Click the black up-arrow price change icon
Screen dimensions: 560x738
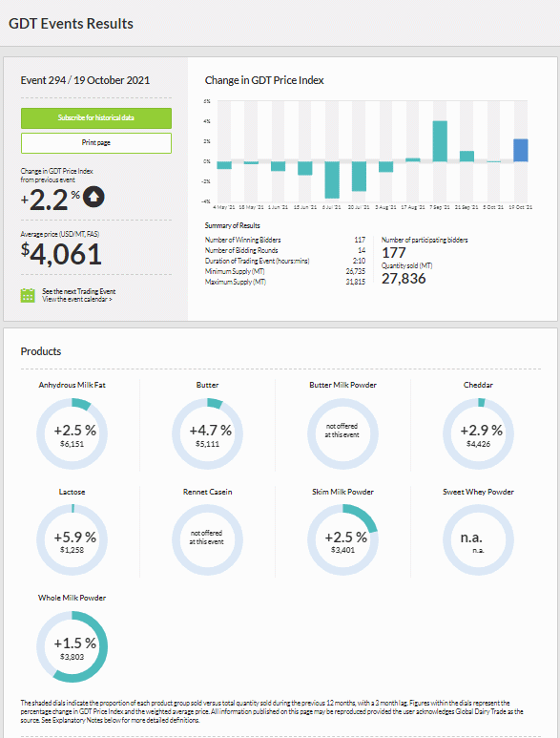(93, 198)
